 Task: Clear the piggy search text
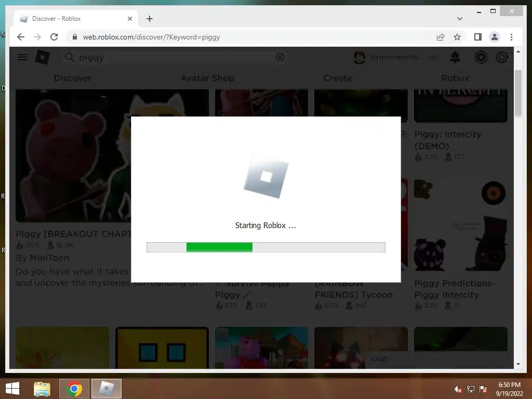(280, 57)
